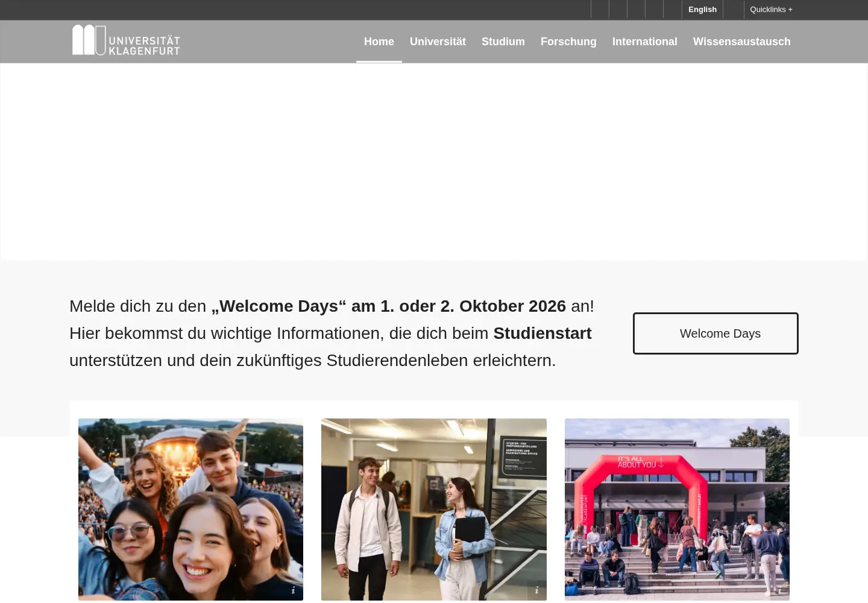
Task: Go to the Home menu item
Action: (x=379, y=42)
